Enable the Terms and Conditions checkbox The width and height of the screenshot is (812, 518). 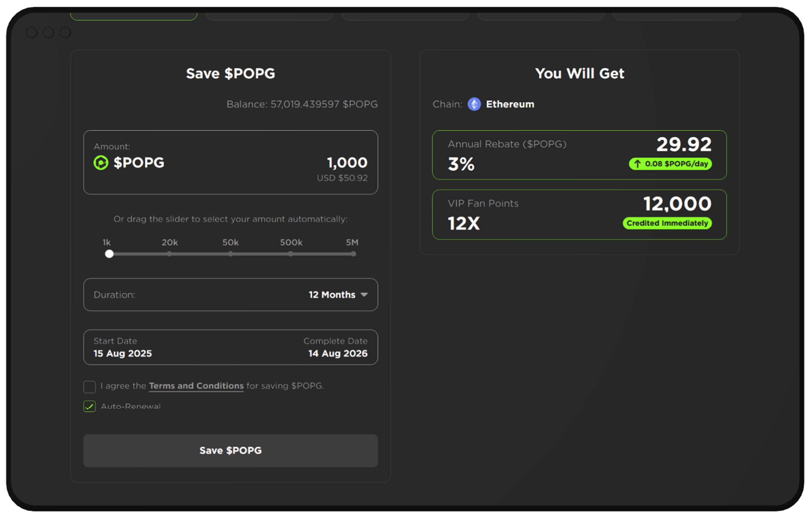(89, 387)
